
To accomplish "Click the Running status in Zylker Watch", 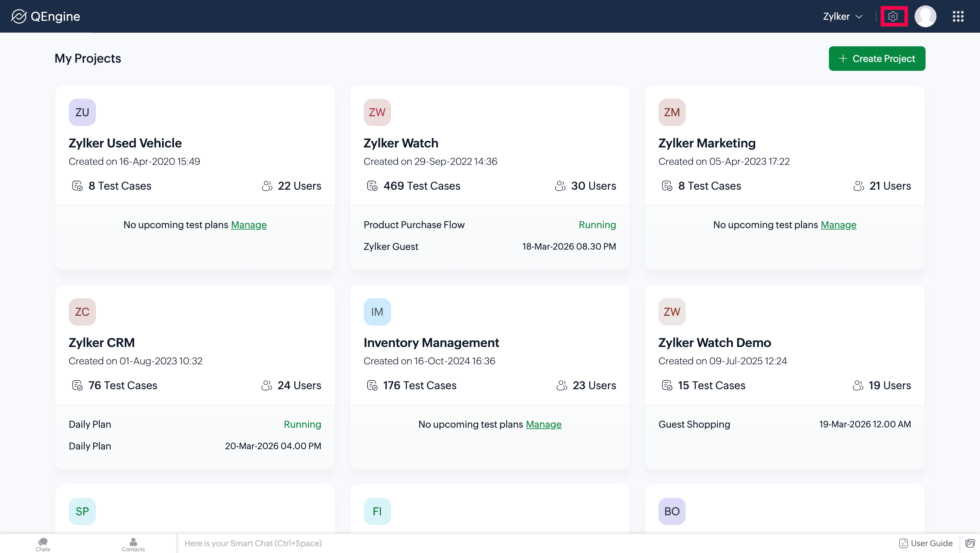I will pyautogui.click(x=597, y=225).
